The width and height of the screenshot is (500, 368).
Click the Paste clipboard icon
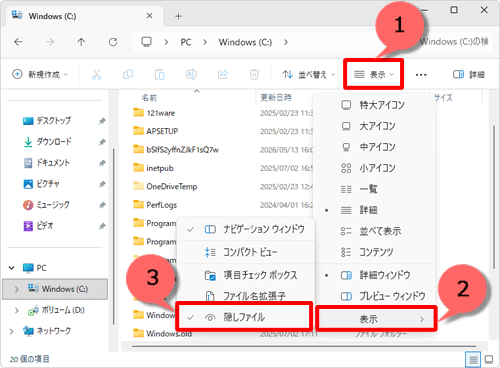coord(159,74)
